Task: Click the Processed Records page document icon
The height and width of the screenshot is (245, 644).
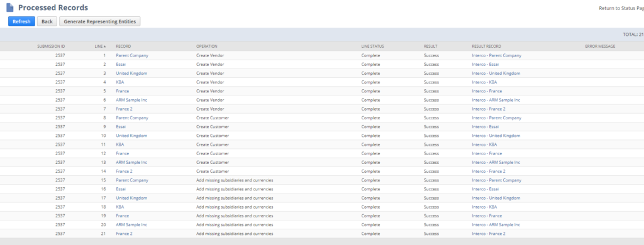Action: [10, 8]
